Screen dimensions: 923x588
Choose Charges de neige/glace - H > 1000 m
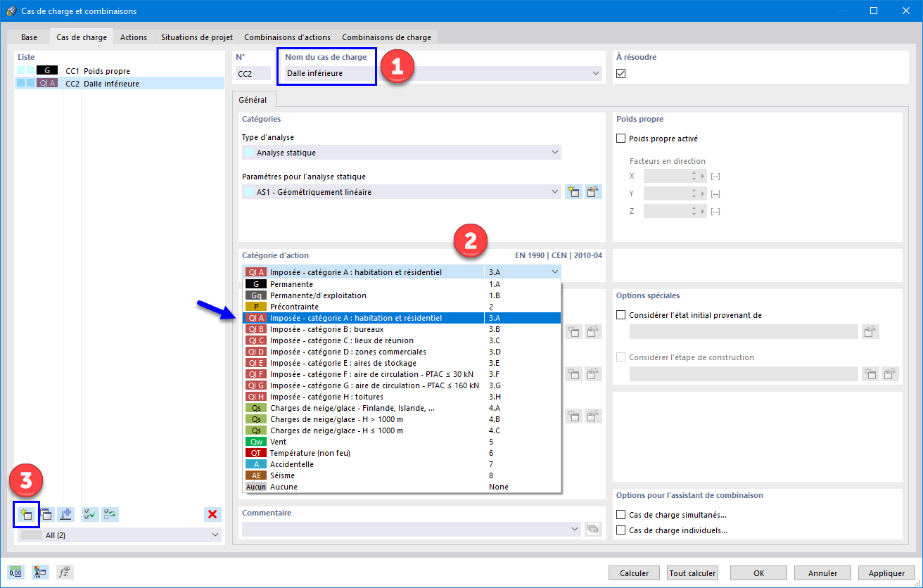401,419
